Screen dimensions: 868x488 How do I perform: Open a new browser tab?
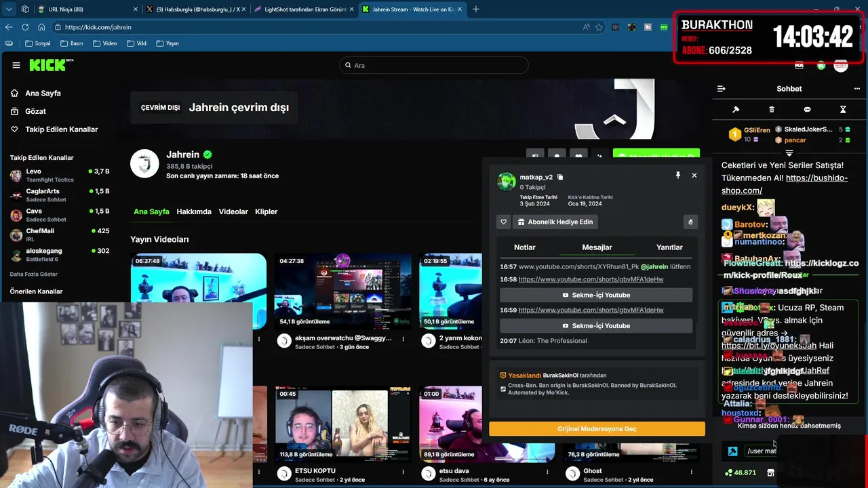coord(476,9)
